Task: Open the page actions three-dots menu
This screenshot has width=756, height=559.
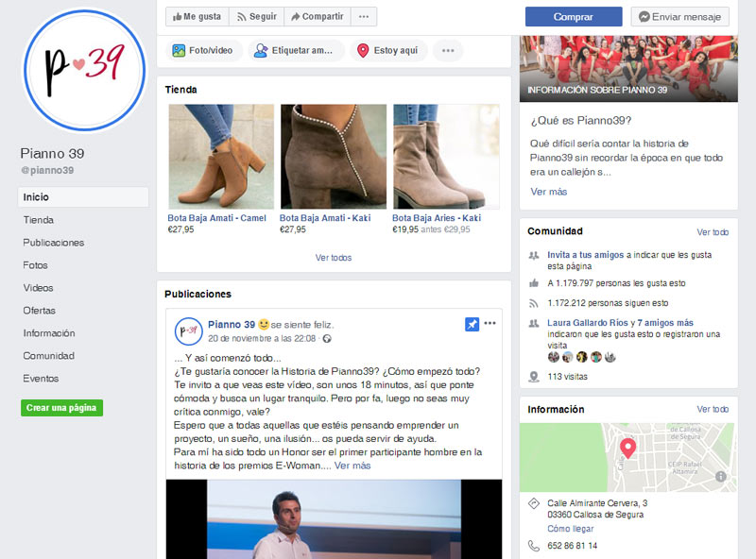Action: click(364, 17)
